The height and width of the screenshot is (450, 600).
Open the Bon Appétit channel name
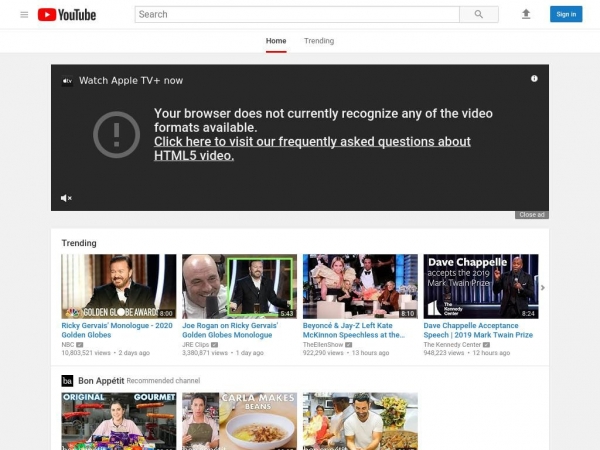pyautogui.click(x=101, y=381)
